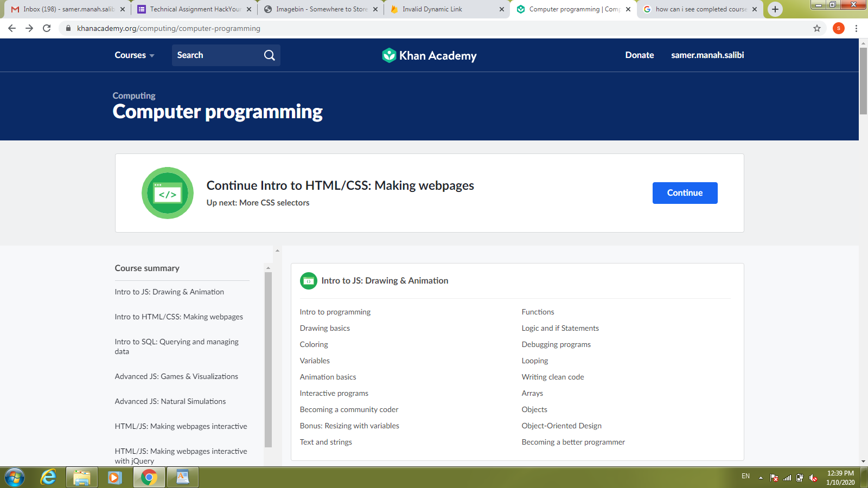Click course summary scroll up arrow
Screen dimensions: 868x488
coord(268,268)
